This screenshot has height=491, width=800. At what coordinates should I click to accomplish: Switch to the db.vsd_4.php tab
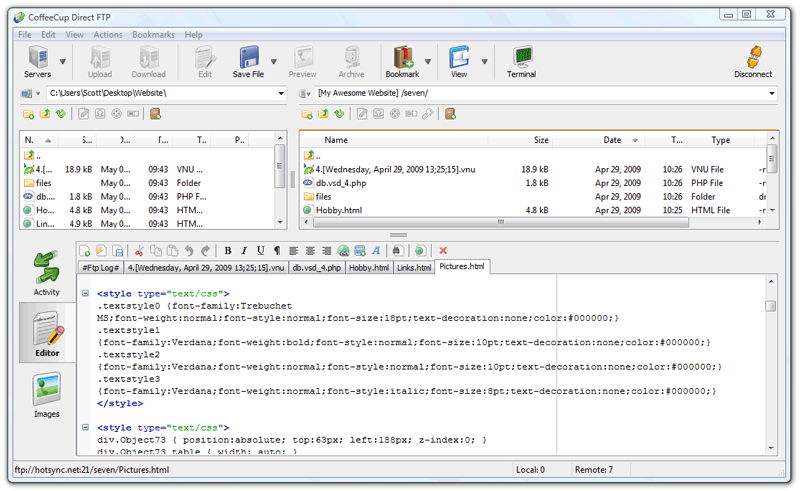[316, 267]
